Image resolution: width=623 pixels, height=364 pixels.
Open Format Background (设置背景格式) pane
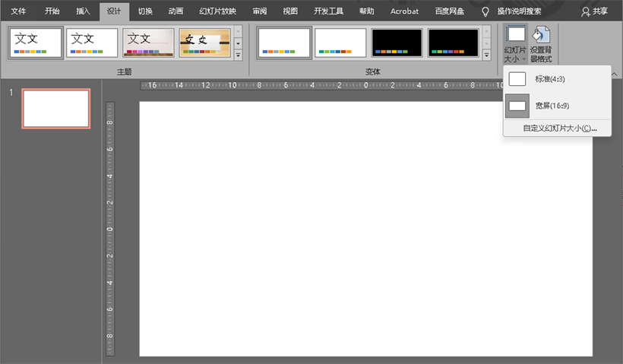540,43
